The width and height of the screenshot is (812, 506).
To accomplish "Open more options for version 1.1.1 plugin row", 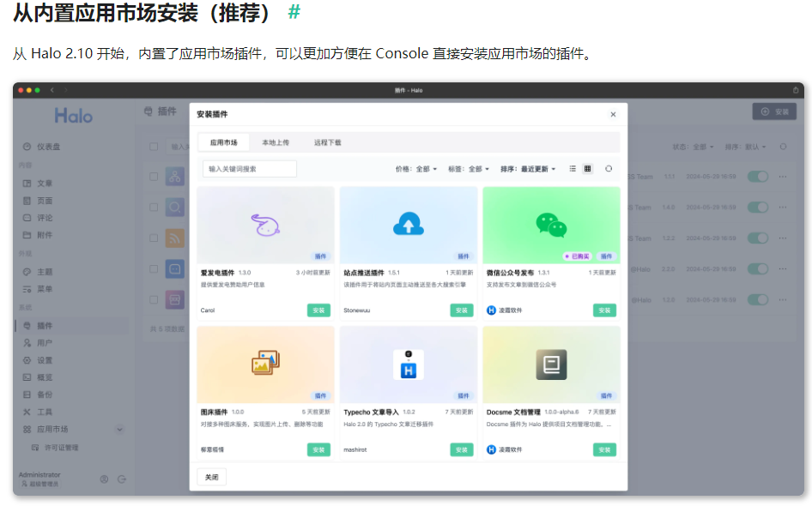I will [x=783, y=177].
